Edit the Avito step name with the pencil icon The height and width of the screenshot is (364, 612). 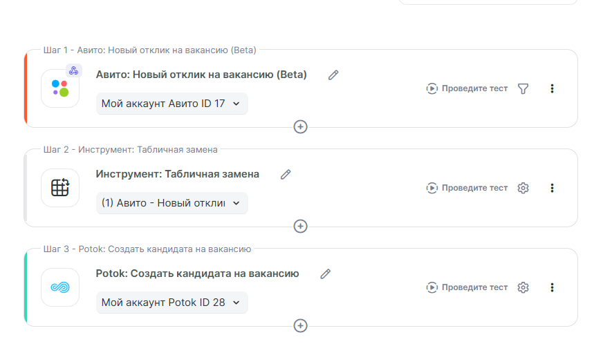333,75
